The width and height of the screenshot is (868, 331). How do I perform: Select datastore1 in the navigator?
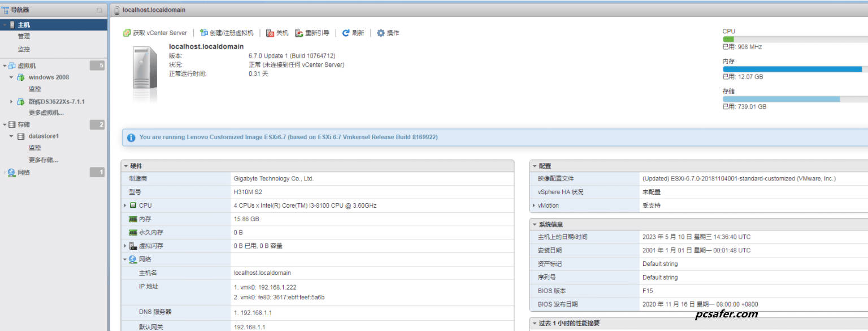click(44, 136)
